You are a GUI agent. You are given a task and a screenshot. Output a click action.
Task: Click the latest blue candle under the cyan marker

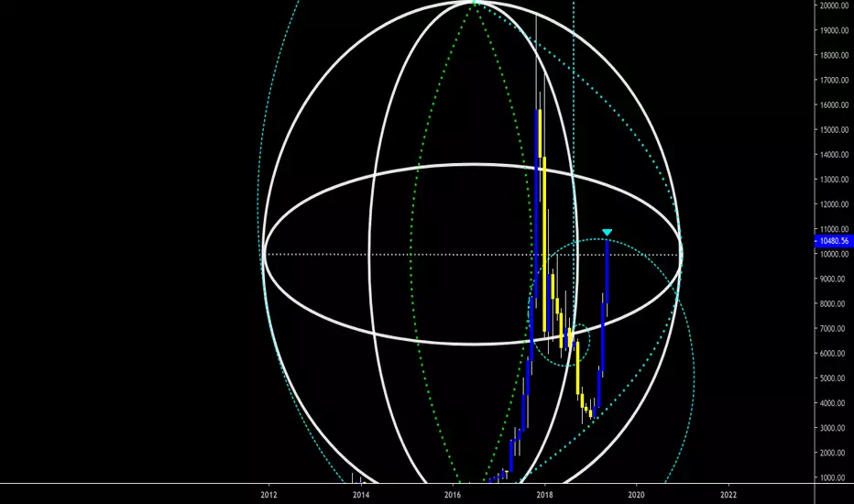pos(607,271)
